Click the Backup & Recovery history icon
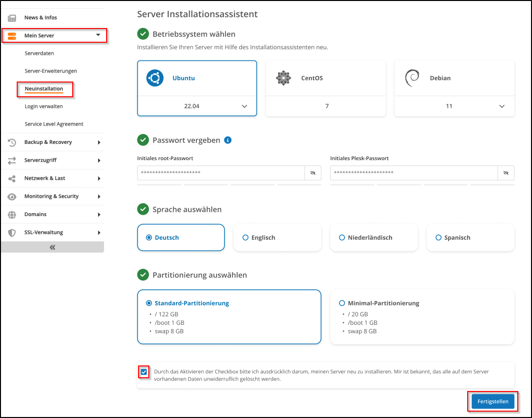The height and width of the screenshot is (418, 532). (12, 142)
